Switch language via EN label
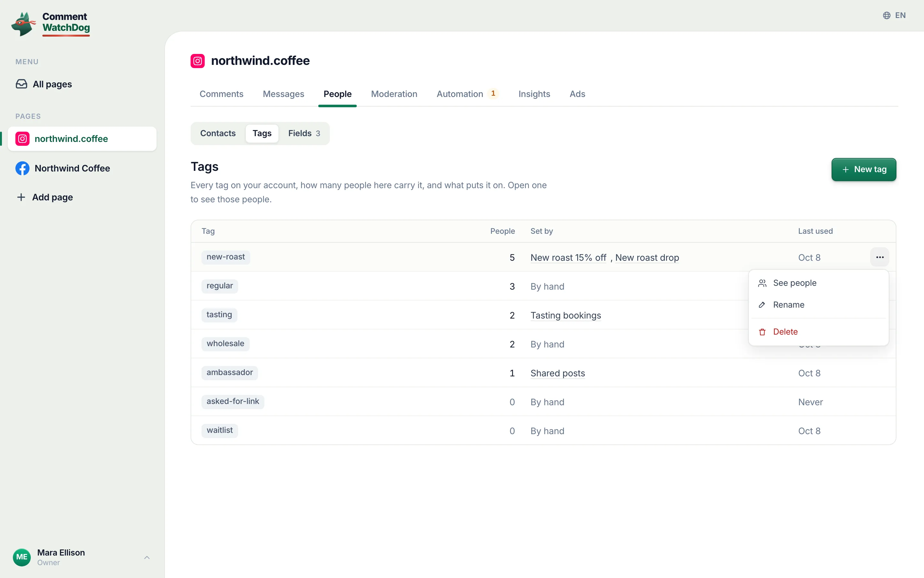This screenshot has height=578, width=924. coord(900,15)
